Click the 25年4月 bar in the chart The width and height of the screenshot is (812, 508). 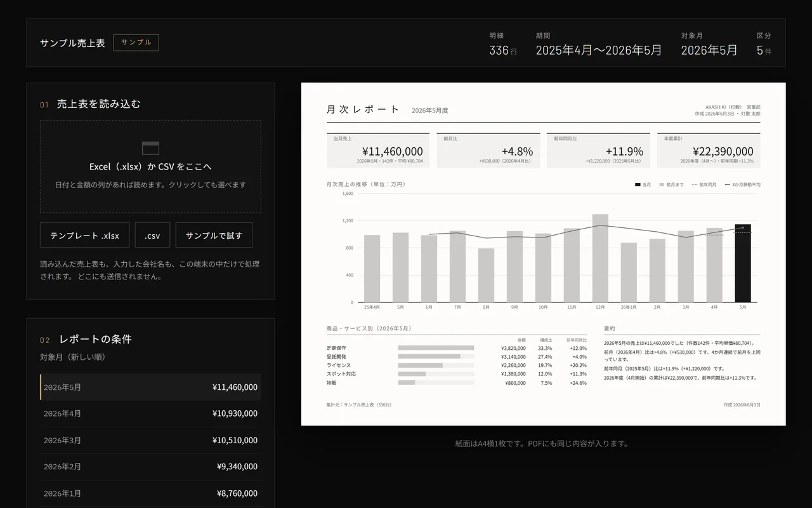pyautogui.click(x=372, y=269)
